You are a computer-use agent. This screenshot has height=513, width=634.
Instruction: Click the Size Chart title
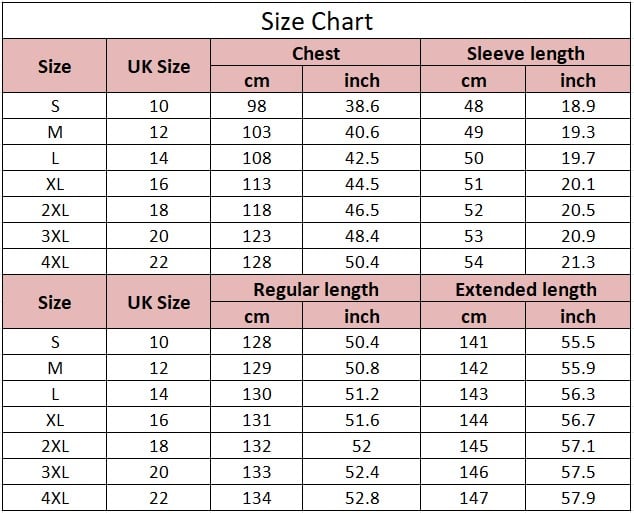click(x=316, y=21)
